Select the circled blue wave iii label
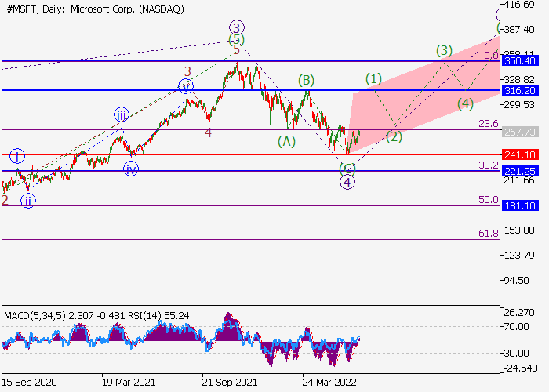 coord(121,114)
